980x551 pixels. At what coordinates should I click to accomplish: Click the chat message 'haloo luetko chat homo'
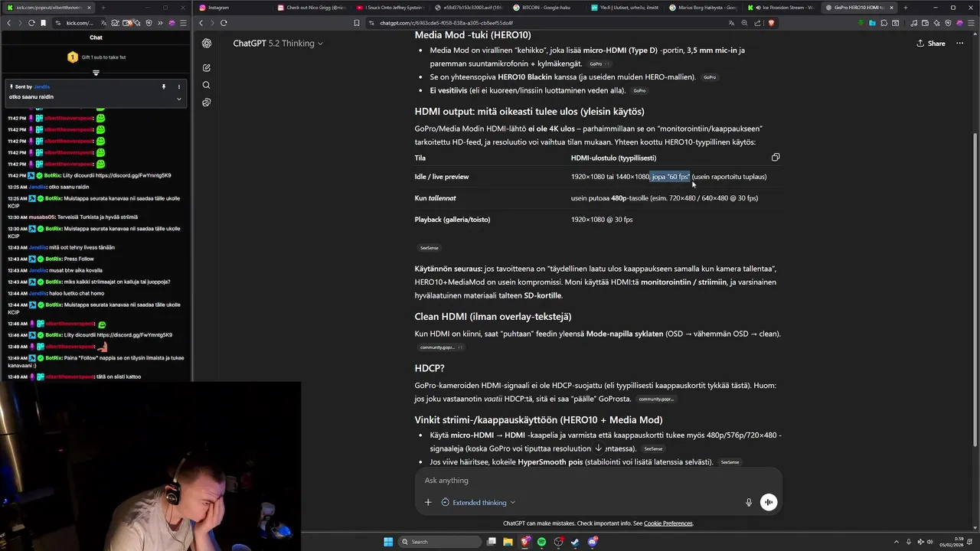tap(76, 293)
